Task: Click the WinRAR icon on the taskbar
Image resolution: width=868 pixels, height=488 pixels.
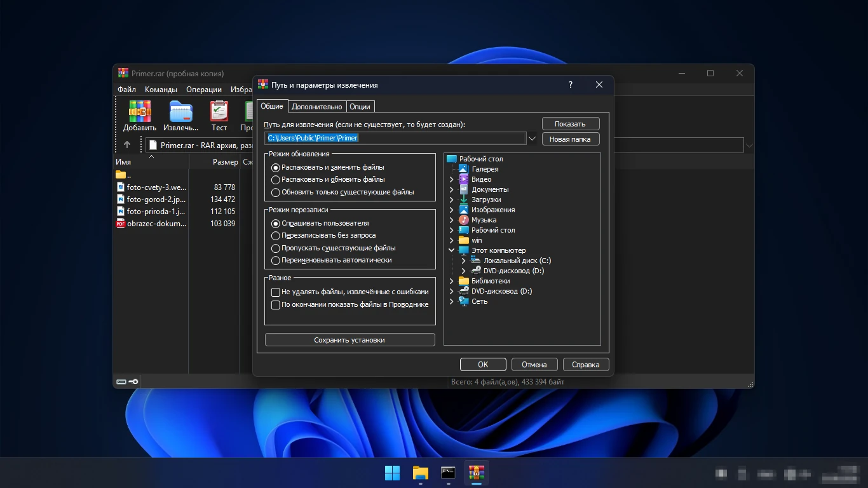Action: pyautogui.click(x=477, y=473)
